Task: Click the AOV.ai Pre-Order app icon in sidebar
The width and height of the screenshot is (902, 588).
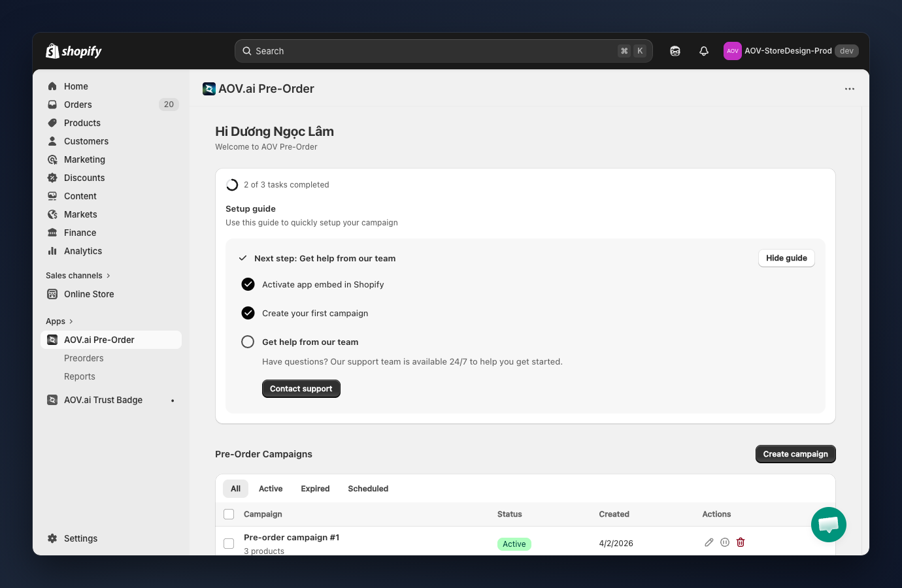Action: click(x=52, y=340)
